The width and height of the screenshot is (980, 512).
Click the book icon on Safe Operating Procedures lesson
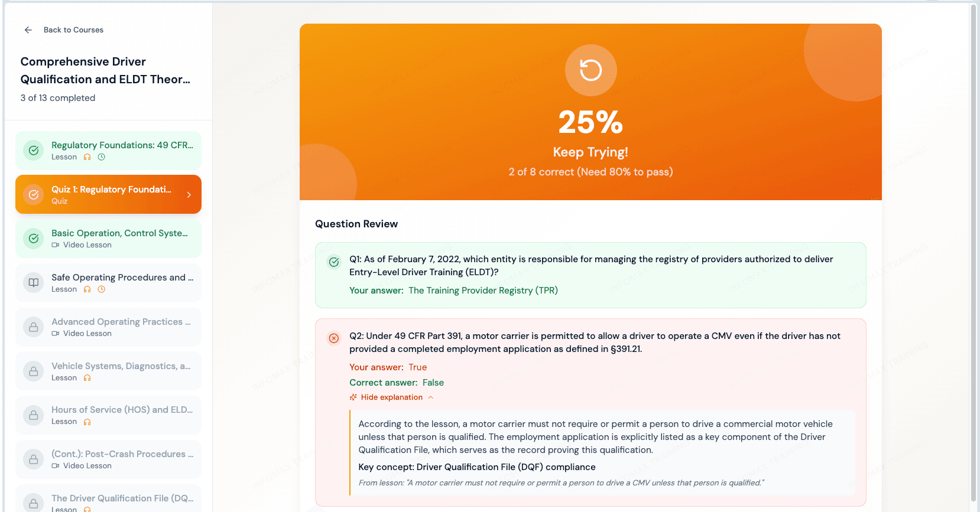coord(33,282)
